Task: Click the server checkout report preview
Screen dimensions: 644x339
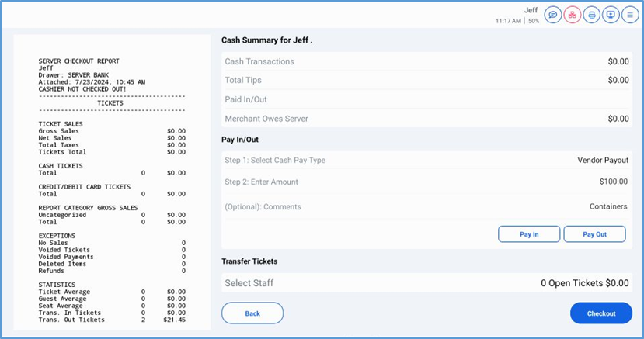Action: coord(112,178)
